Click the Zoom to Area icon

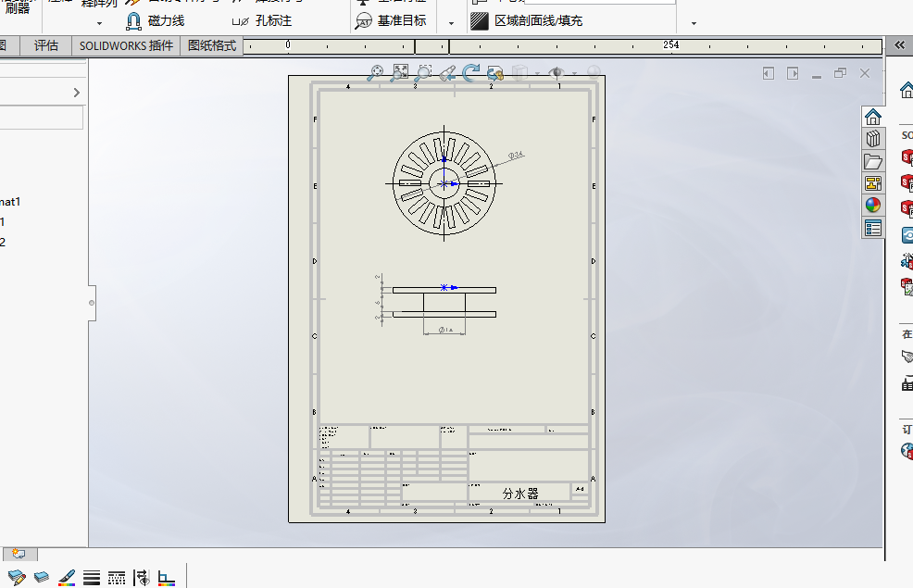tap(424, 72)
